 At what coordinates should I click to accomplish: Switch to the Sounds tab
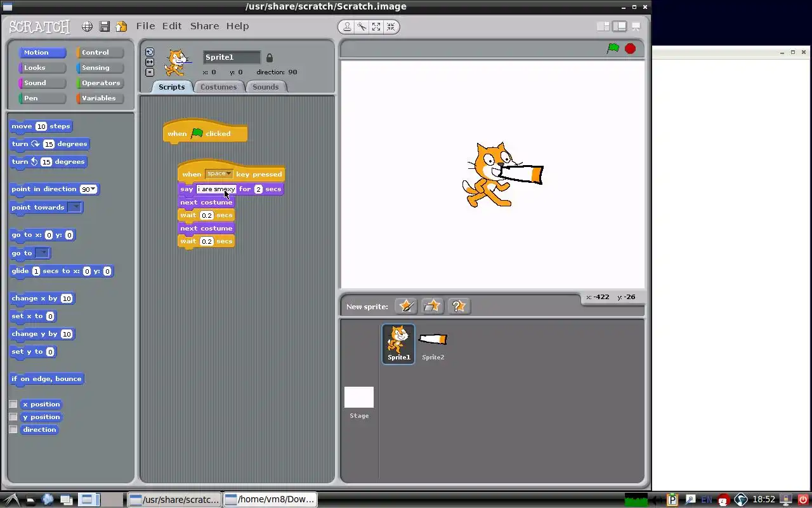click(x=265, y=87)
